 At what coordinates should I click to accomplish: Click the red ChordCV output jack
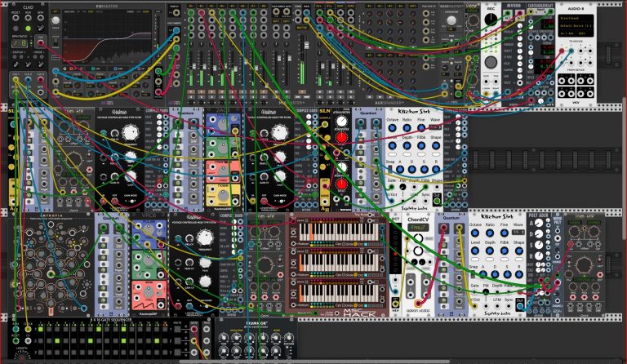tap(418, 303)
